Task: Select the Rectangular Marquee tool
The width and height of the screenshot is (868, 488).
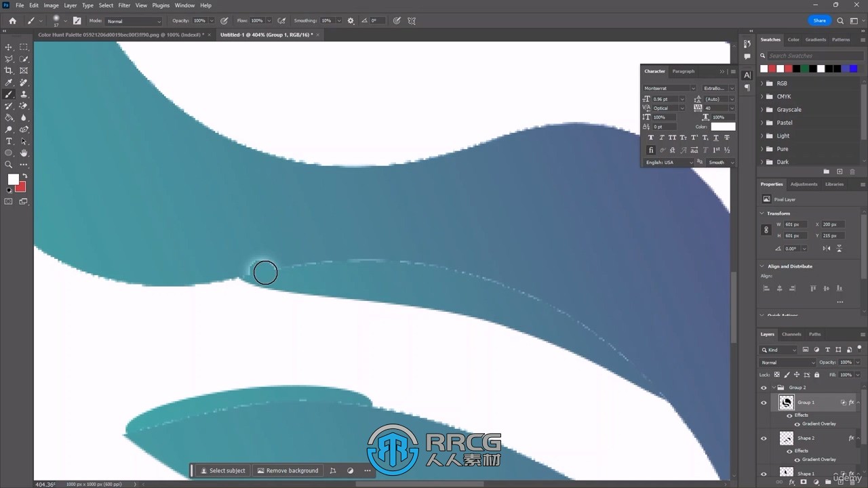Action: (x=24, y=47)
